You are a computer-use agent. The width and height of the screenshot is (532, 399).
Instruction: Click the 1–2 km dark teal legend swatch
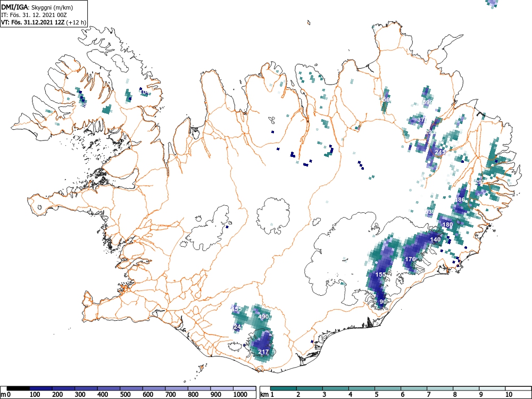pos(284,388)
